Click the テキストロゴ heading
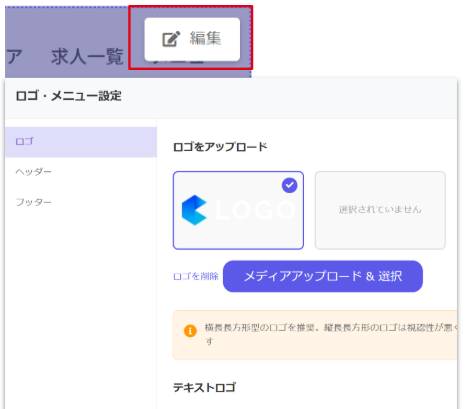 pos(204,388)
